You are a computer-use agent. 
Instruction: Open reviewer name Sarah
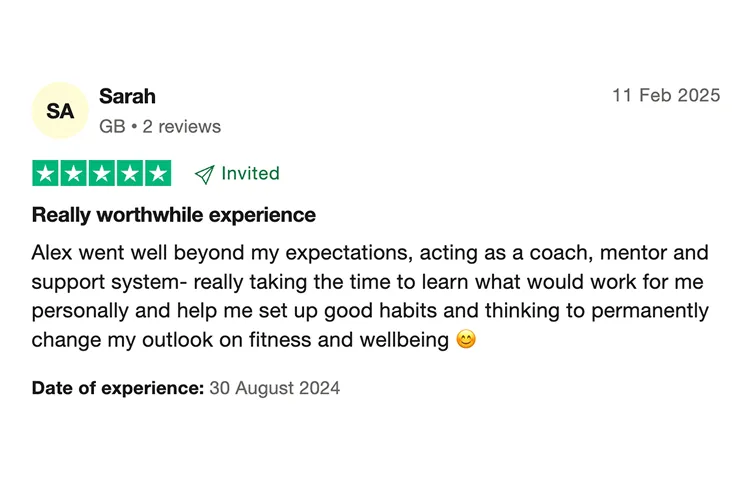(x=127, y=97)
